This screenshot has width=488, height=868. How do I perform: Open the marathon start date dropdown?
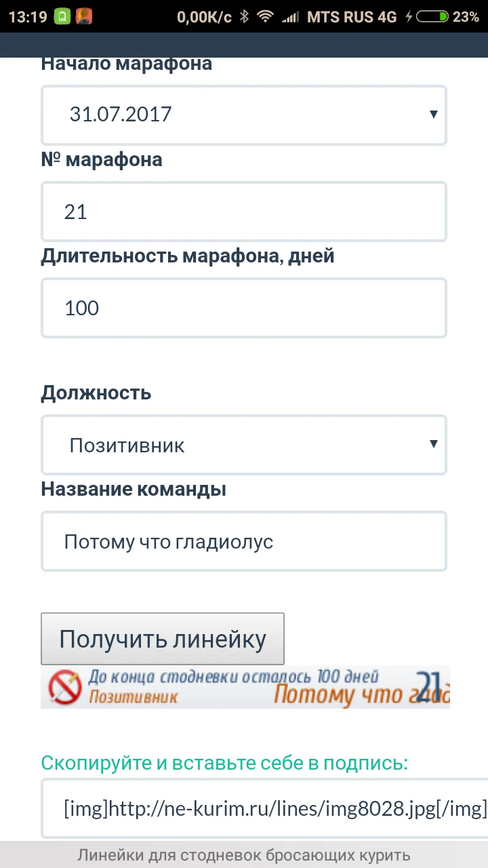(x=244, y=115)
